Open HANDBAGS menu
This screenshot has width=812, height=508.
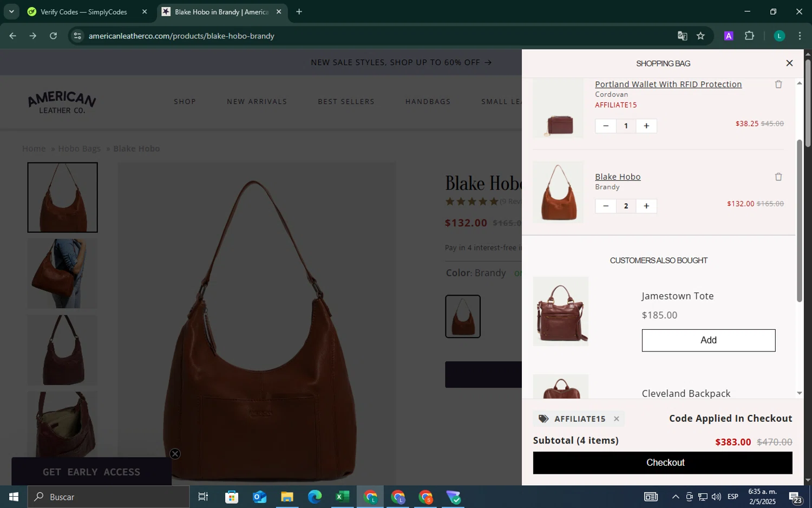428,102
